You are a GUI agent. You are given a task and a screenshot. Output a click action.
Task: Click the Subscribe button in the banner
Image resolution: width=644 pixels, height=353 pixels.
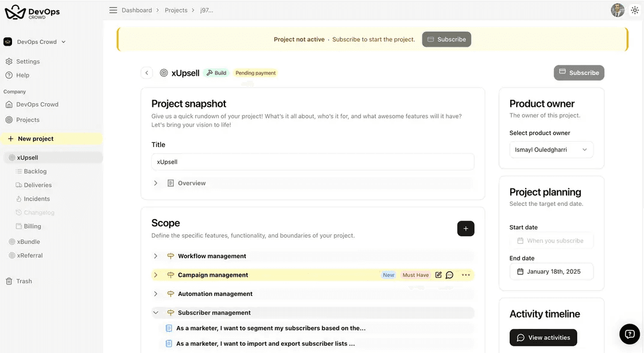(446, 39)
